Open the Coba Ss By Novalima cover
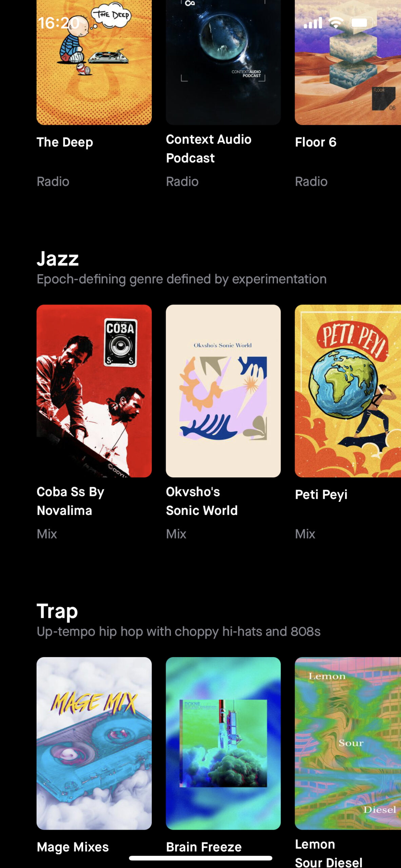 [x=94, y=391]
